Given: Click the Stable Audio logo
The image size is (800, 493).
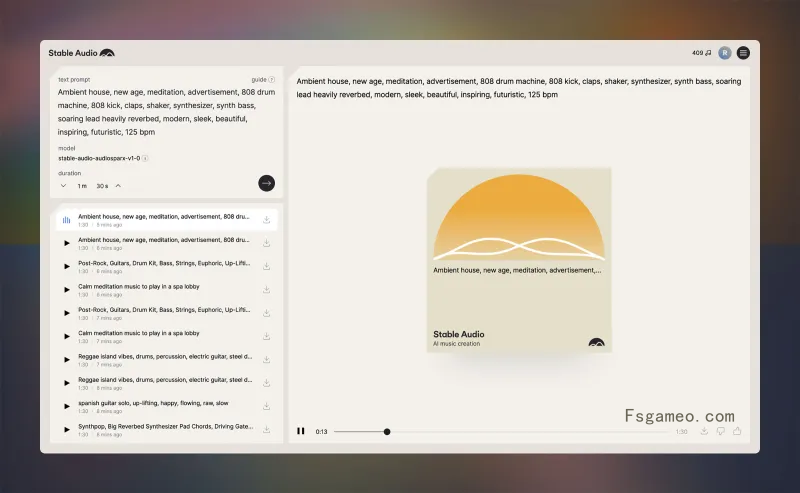Looking at the screenshot, I should coord(82,53).
